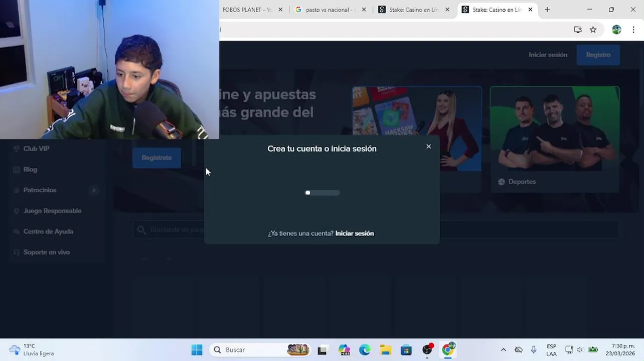Click the Regístrate button on the banner
Viewport: 644px width, 361px height.
156,157
